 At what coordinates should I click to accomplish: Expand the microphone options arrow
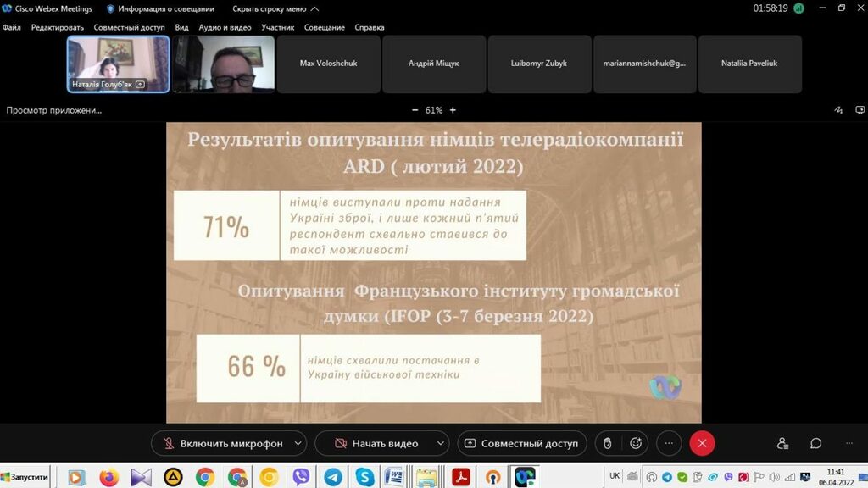pyautogui.click(x=298, y=443)
